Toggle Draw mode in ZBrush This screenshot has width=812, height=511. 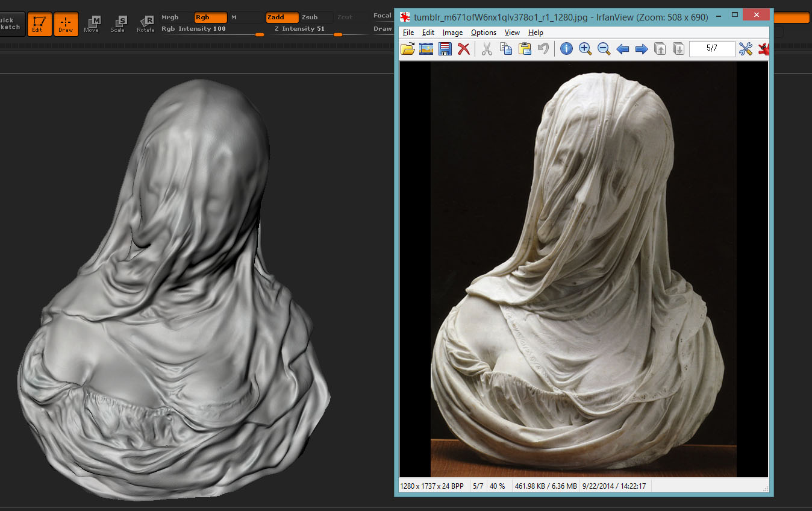(66, 24)
